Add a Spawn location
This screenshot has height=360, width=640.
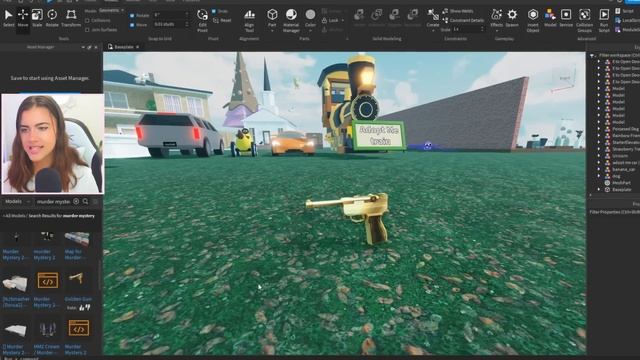512,18
